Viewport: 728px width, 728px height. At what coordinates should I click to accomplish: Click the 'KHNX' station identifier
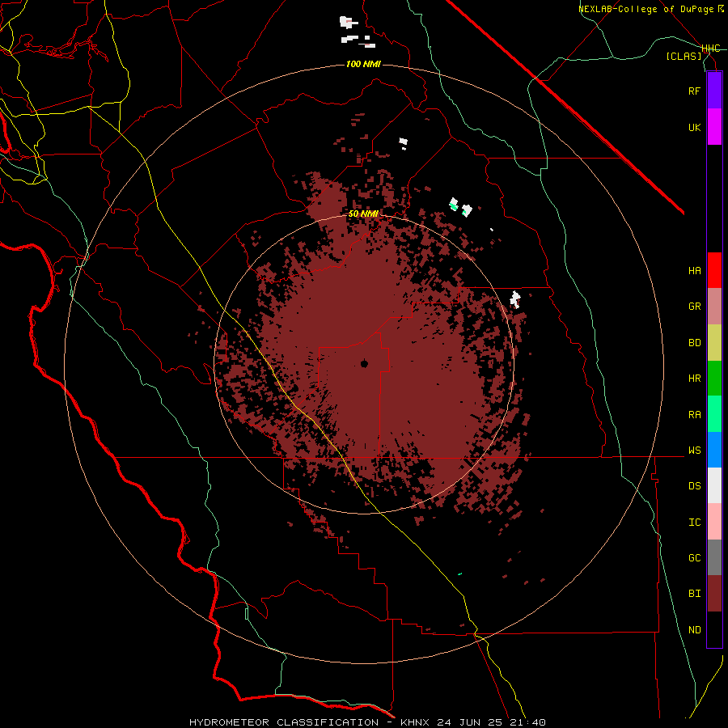416,722
